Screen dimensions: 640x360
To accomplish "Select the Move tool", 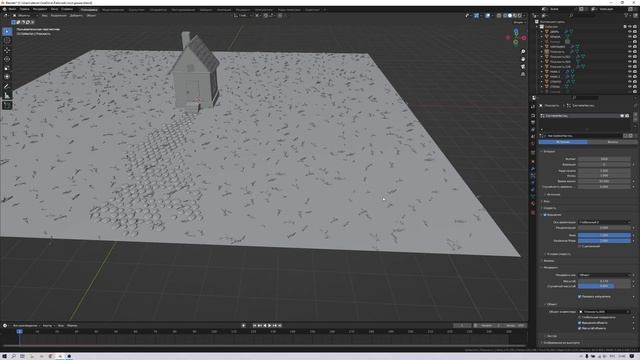I will tap(7, 50).
